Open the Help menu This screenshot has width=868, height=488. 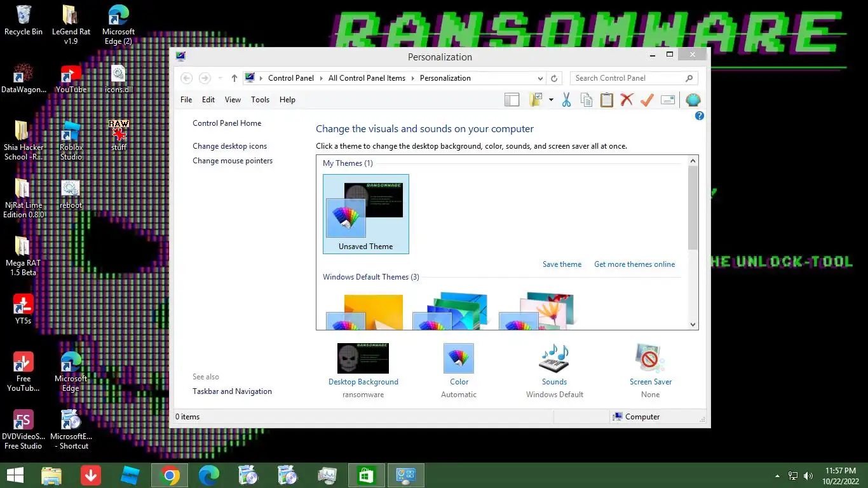tap(287, 100)
